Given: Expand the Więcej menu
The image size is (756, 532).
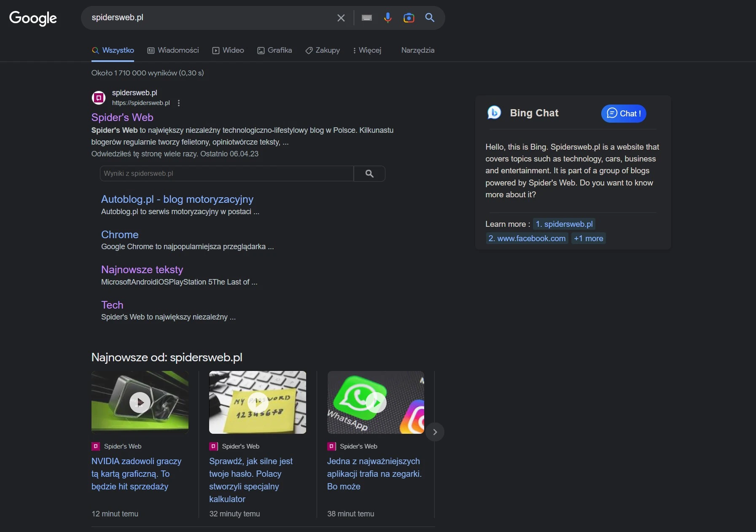Looking at the screenshot, I should tap(367, 50).
